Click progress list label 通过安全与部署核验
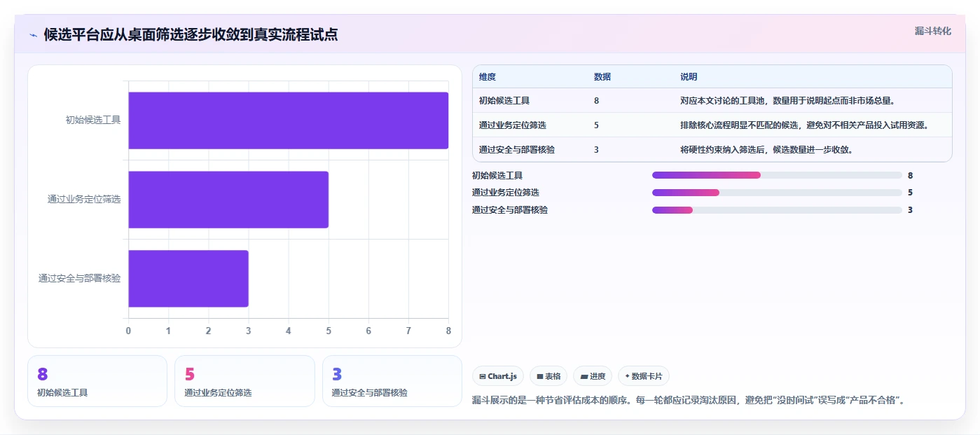This screenshot has height=435, width=980. 510,210
